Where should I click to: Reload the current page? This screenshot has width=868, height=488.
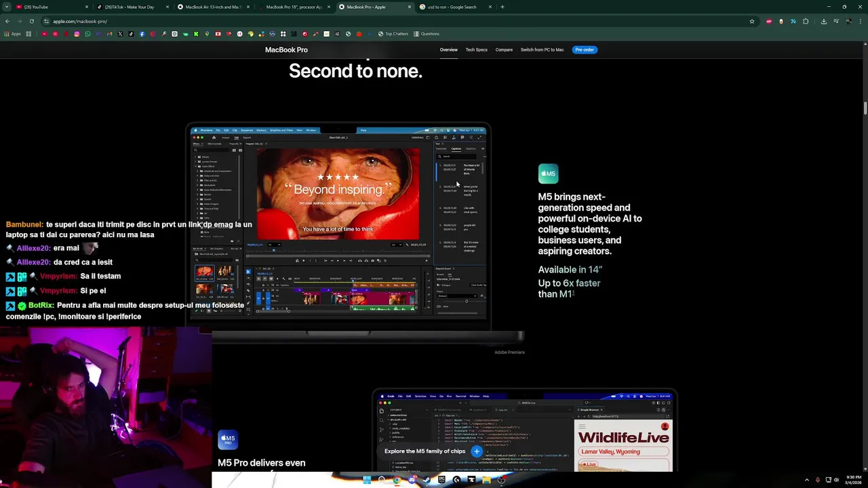31,21
